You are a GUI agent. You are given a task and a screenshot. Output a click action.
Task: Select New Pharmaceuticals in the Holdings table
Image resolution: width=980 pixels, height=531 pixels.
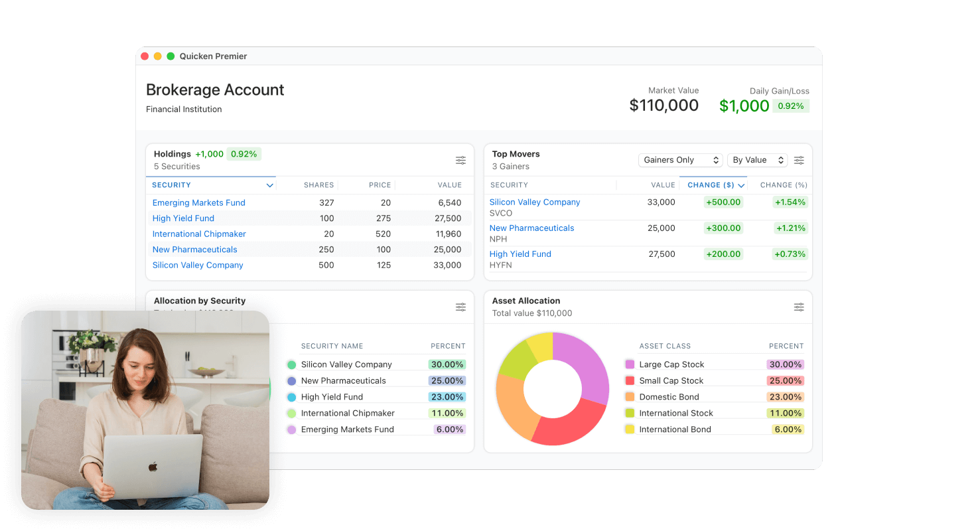pyautogui.click(x=194, y=249)
